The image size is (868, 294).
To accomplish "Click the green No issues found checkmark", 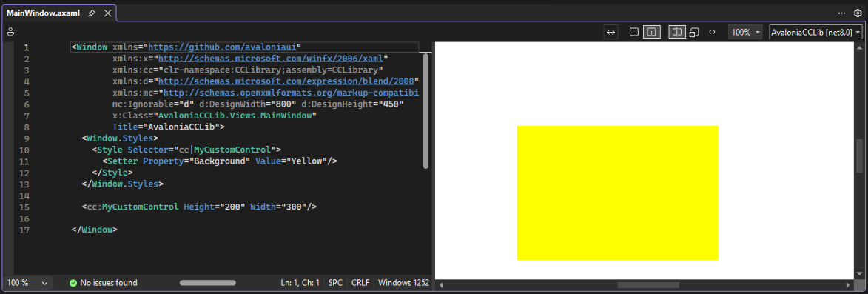I will (x=73, y=283).
